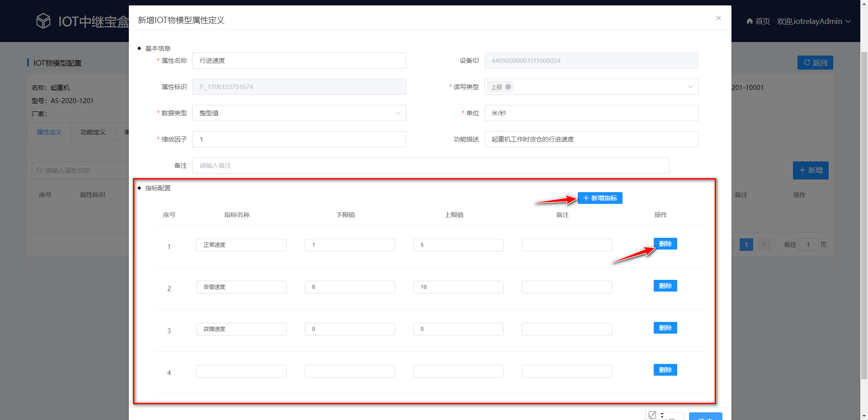Click the 备注 input in basic info
The height and width of the screenshot is (420, 868).
pos(430,165)
